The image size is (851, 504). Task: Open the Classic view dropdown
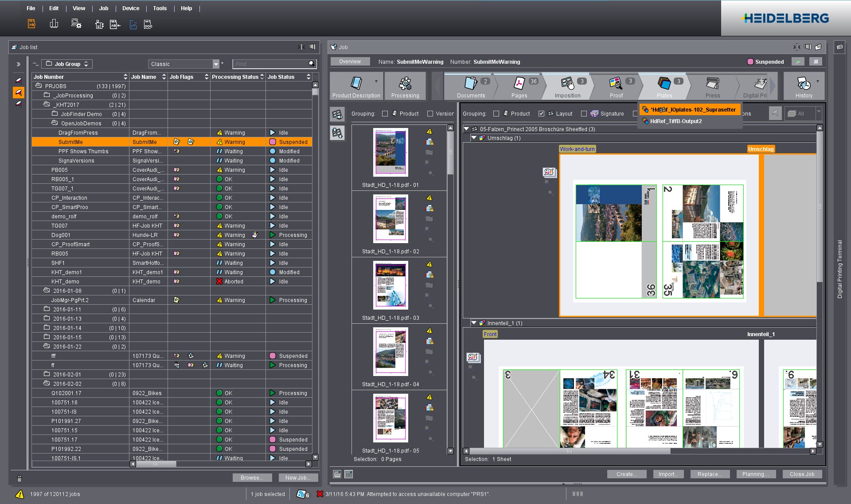[216, 64]
